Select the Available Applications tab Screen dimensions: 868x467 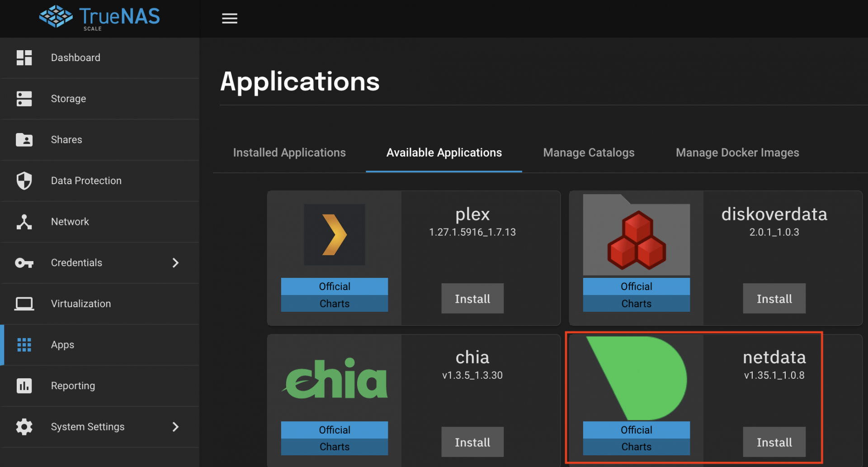click(x=444, y=153)
